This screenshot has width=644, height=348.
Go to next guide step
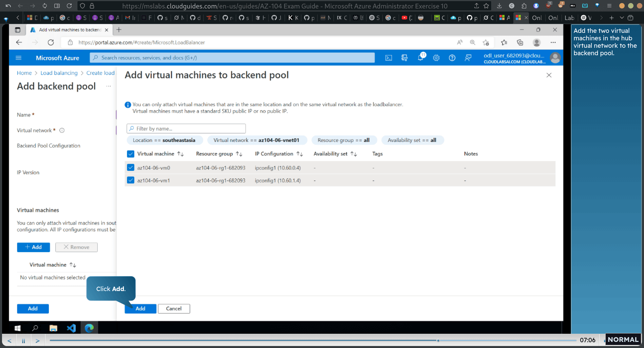click(x=38, y=341)
